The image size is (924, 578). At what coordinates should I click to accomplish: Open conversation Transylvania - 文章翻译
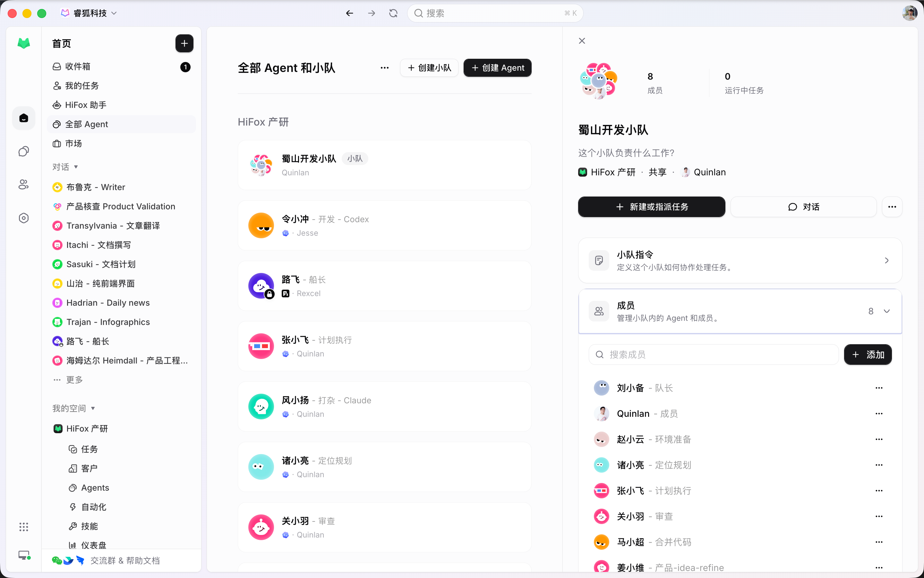[x=121, y=226]
